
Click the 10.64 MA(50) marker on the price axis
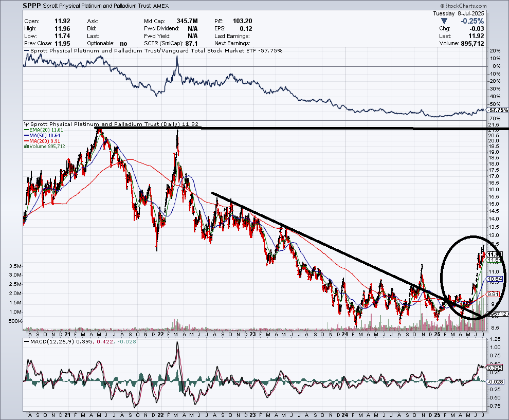pyautogui.click(x=495, y=279)
